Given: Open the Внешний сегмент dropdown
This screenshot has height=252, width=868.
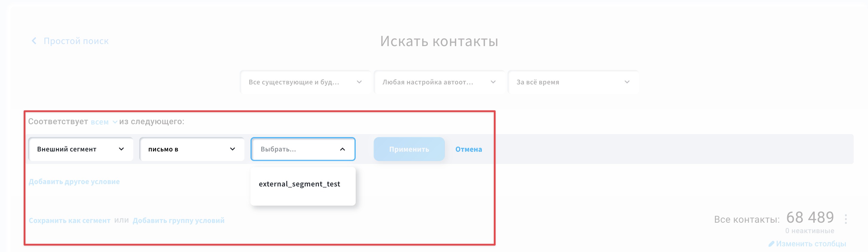Looking at the screenshot, I should [80, 149].
